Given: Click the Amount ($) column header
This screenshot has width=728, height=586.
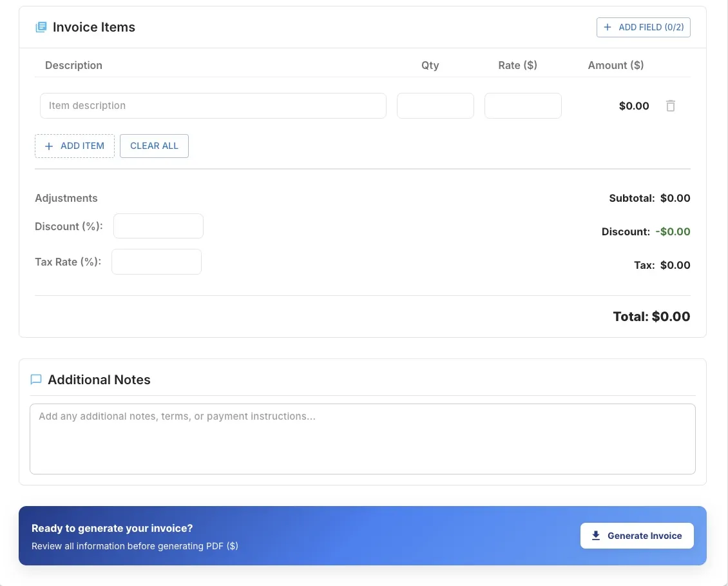Looking at the screenshot, I should [x=615, y=65].
